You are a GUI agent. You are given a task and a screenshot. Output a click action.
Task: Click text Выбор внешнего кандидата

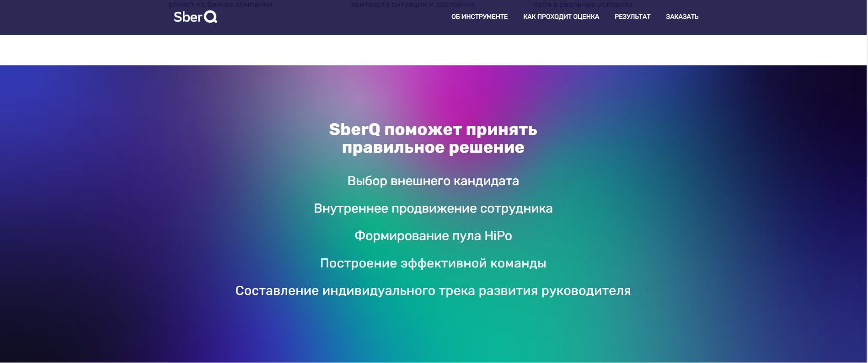click(433, 181)
